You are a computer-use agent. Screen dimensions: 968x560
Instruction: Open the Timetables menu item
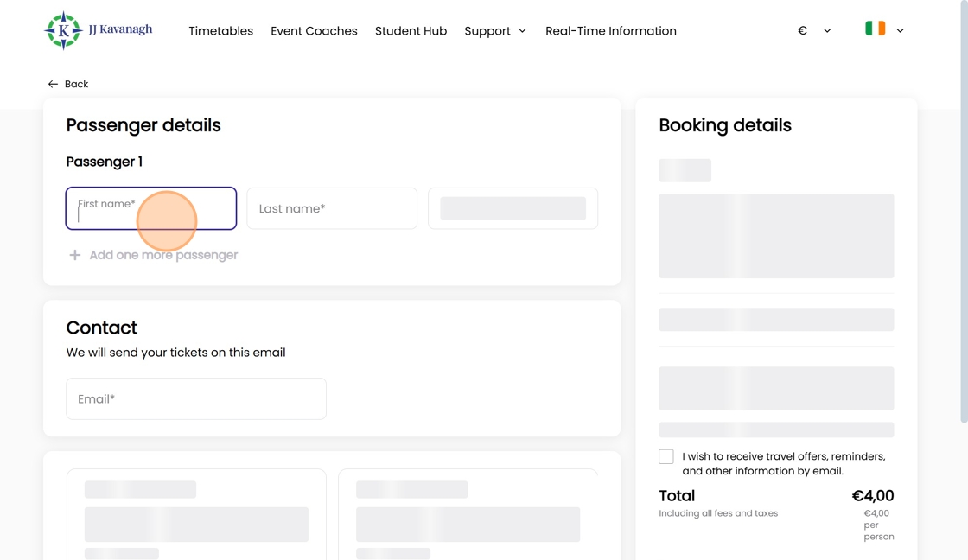(x=221, y=31)
